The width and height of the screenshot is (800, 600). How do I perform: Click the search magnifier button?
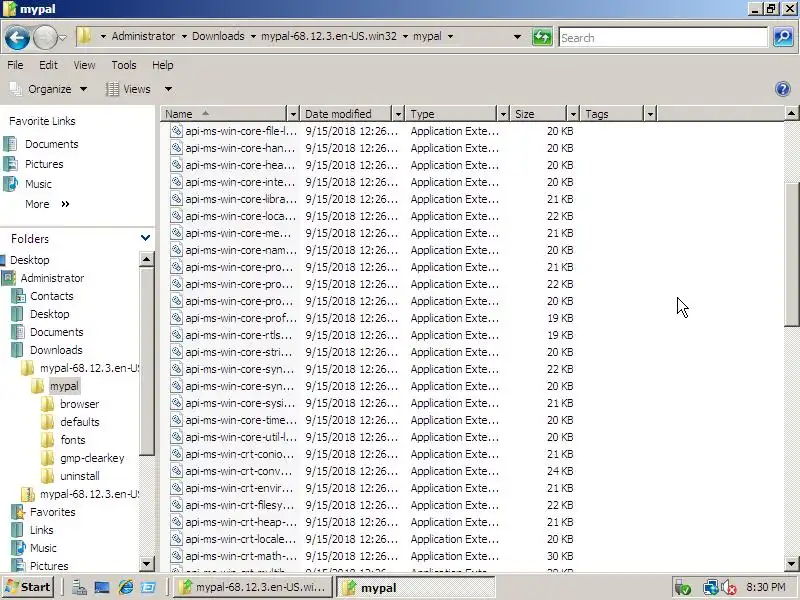click(783, 37)
